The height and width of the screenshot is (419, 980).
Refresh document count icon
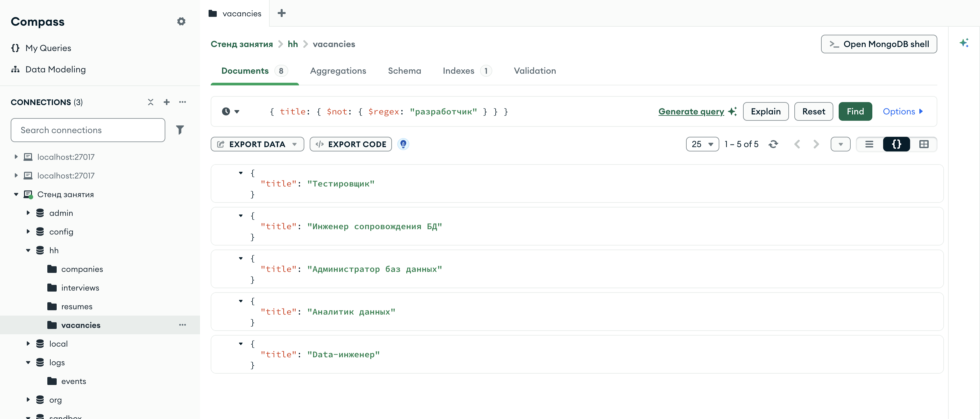pyautogui.click(x=773, y=144)
